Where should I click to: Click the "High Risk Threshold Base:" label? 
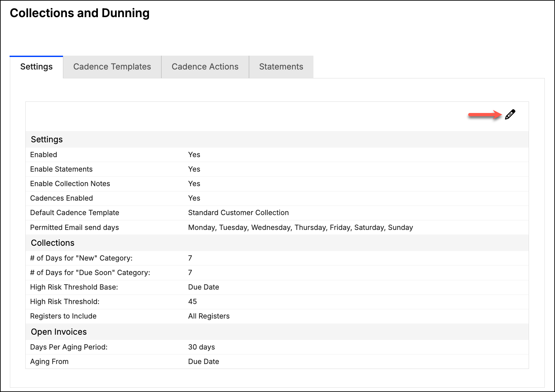(x=74, y=287)
